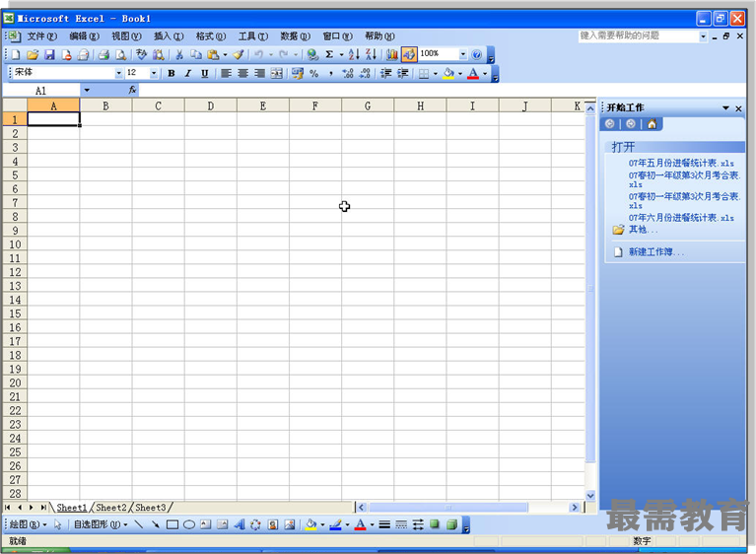The width and height of the screenshot is (756, 554).
Task: Toggle the Drawing toolbar button
Action: point(408,54)
